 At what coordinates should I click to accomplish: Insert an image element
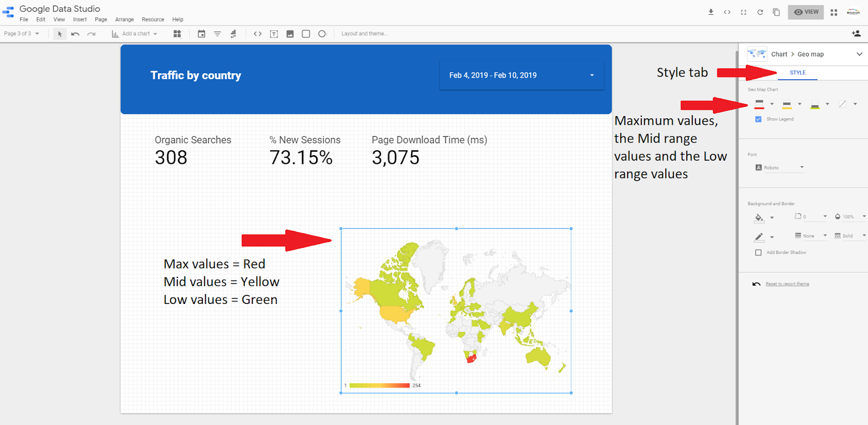(x=290, y=34)
